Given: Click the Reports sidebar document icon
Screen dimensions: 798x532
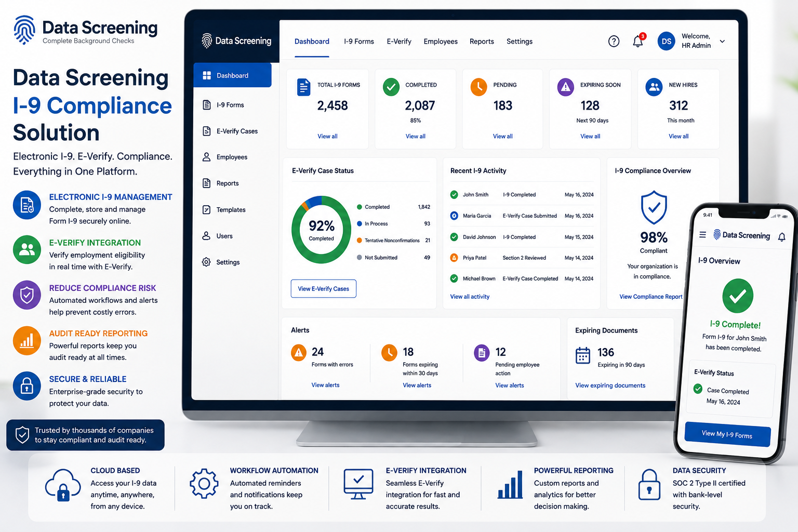Looking at the screenshot, I should click(x=206, y=183).
